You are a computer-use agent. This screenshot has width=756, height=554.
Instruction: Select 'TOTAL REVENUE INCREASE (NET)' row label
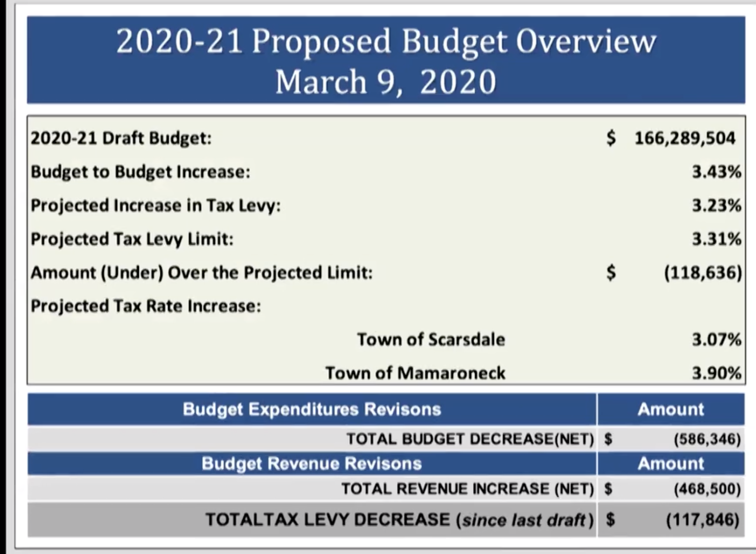coord(467,489)
